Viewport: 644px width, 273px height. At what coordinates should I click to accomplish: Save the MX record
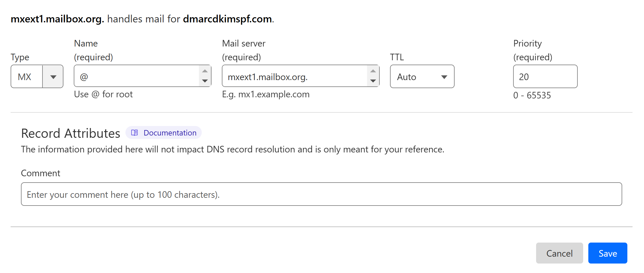(x=608, y=253)
